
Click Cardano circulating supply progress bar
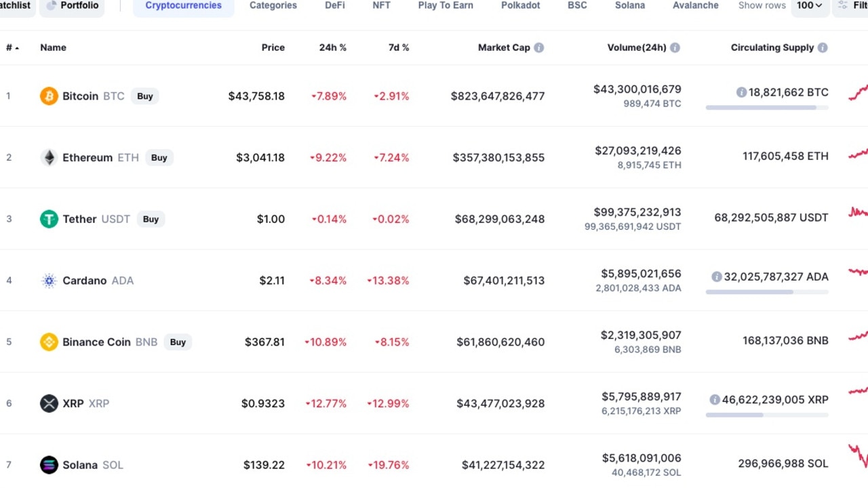click(x=767, y=292)
